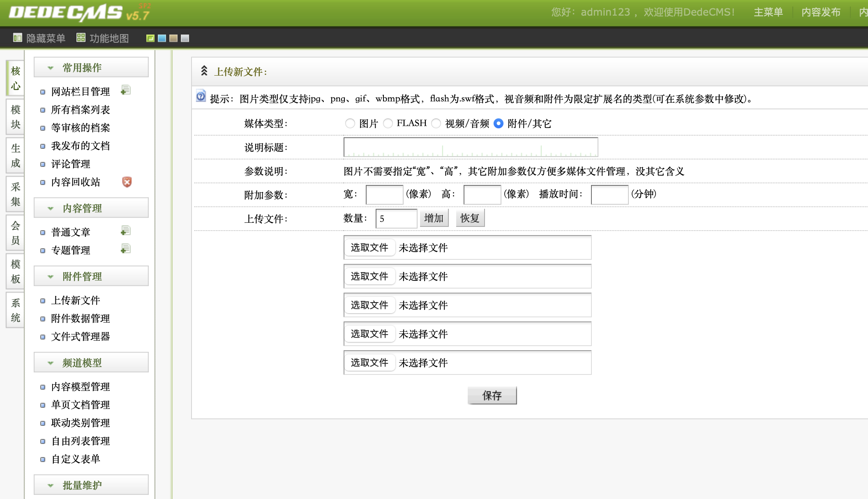Click the add icon beside 专题管理
868x499 pixels.
tap(126, 249)
